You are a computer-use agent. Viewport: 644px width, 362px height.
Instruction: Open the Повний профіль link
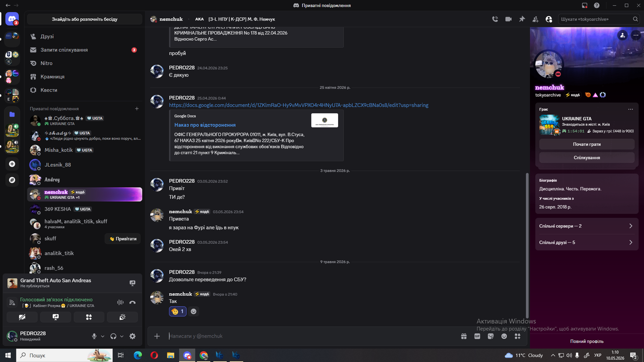click(x=587, y=341)
